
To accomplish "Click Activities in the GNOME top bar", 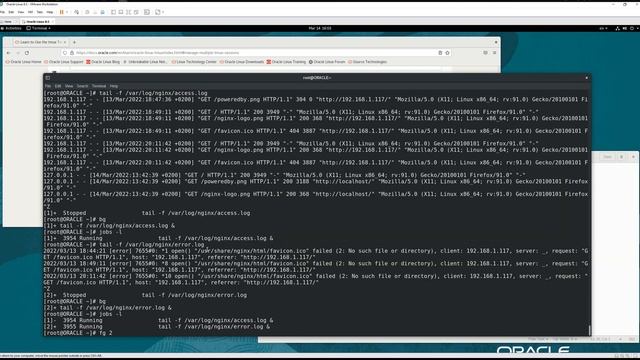I will coord(11,29).
